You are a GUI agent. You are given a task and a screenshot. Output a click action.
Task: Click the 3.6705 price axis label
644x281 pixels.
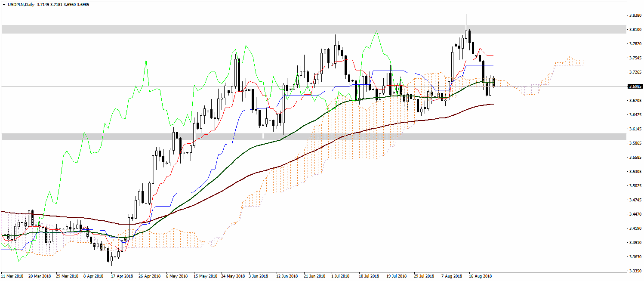tap(635, 100)
